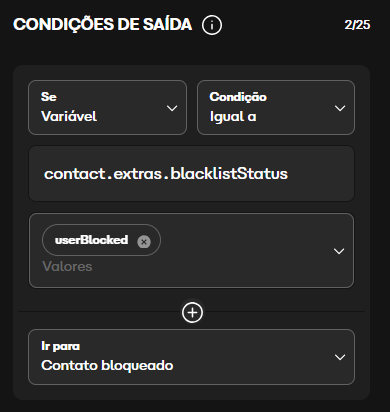Click the Condições de Saída heading
Screen dimensions: 390x412
pos(103,25)
